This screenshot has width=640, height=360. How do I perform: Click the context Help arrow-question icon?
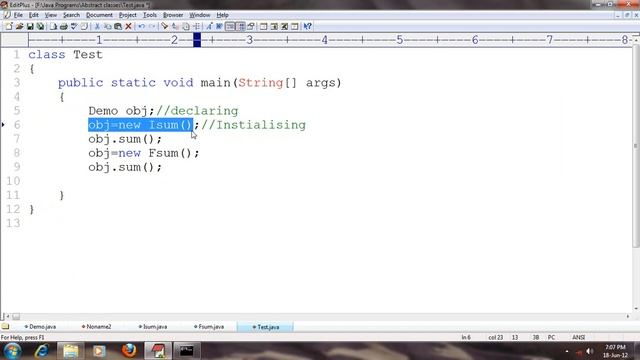pos(307,27)
